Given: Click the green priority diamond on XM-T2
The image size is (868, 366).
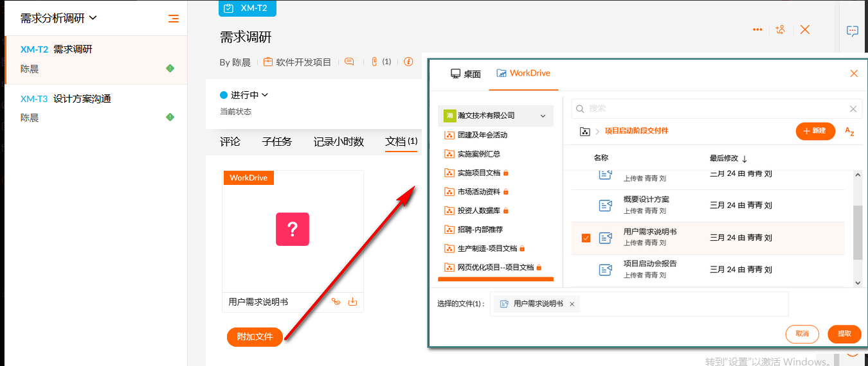Looking at the screenshot, I should [x=170, y=68].
